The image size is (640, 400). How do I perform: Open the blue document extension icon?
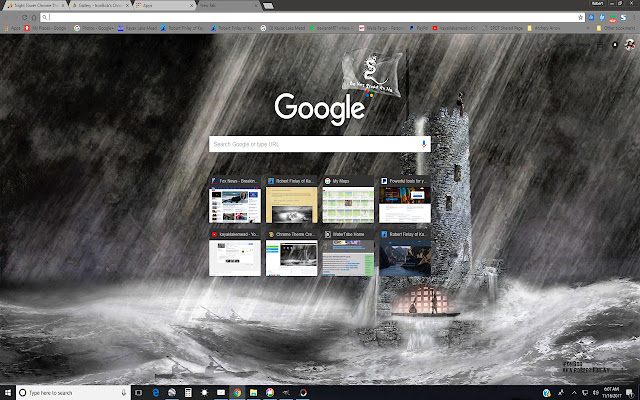click(x=591, y=18)
